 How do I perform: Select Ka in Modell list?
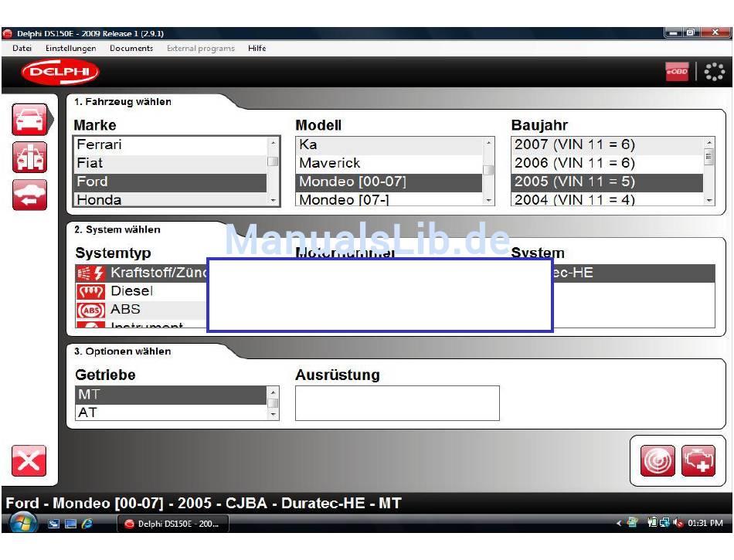click(389, 145)
